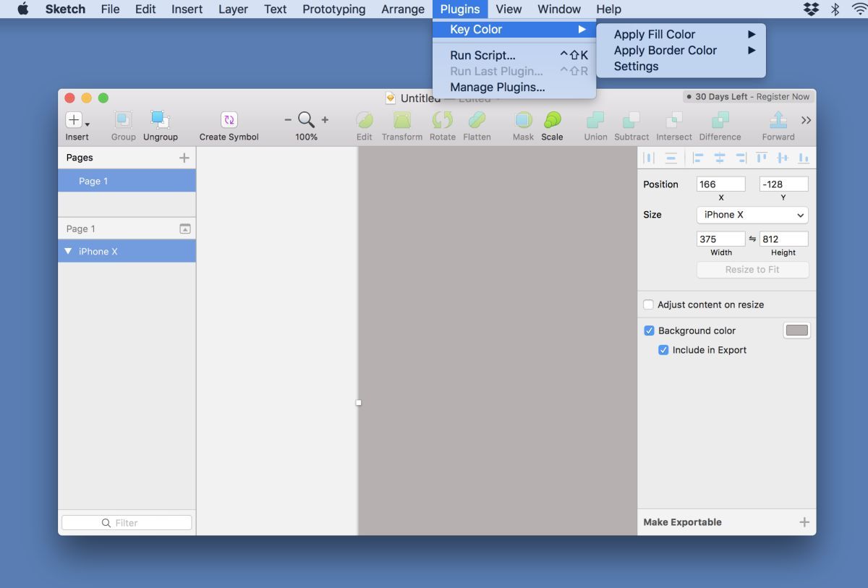Enable Adjust content on resize
The width and height of the screenshot is (868, 588).
tap(649, 304)
